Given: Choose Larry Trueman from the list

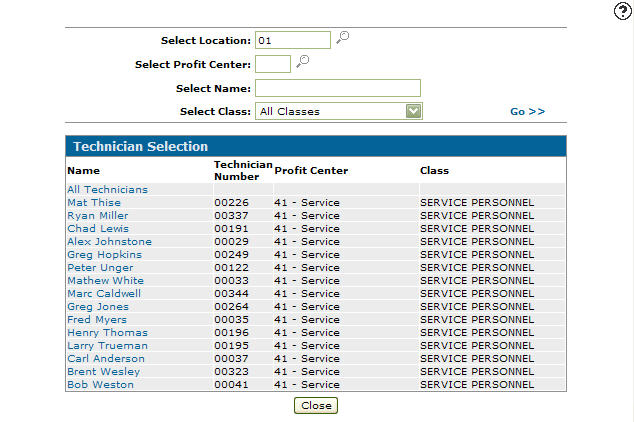Looking at the screenshot, I should pyautogui.click(x=108, y=346).
